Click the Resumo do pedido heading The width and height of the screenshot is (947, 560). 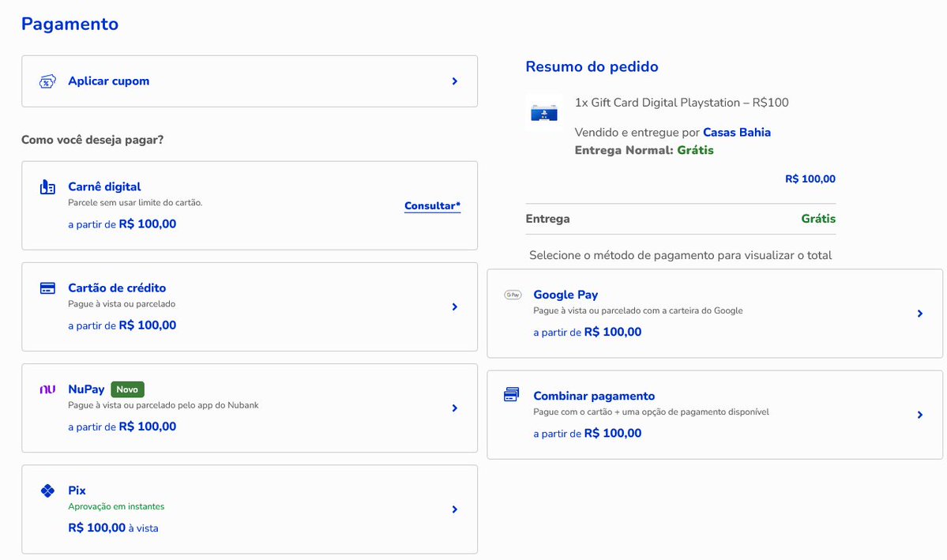(x=592, y=66)
